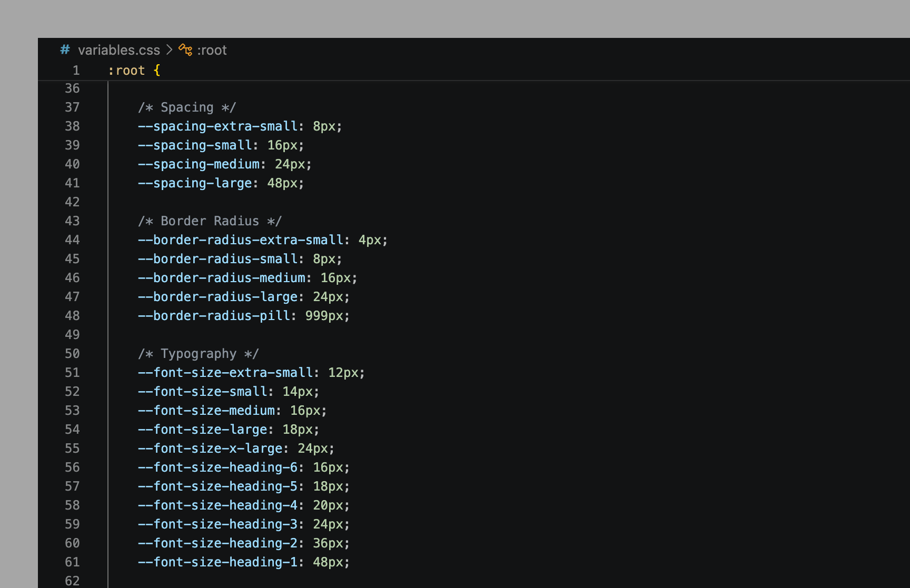This screenshot has width=910, height=588.
Task: Click '--spacing-small' variable name
Action: pyautogui.click(x=195, y=145)
